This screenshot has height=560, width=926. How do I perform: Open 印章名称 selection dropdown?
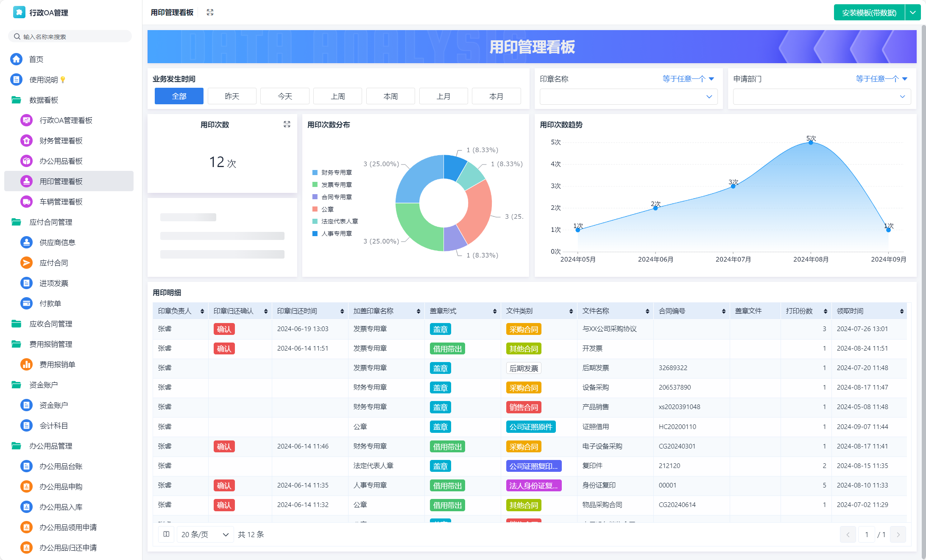[628, 97]
